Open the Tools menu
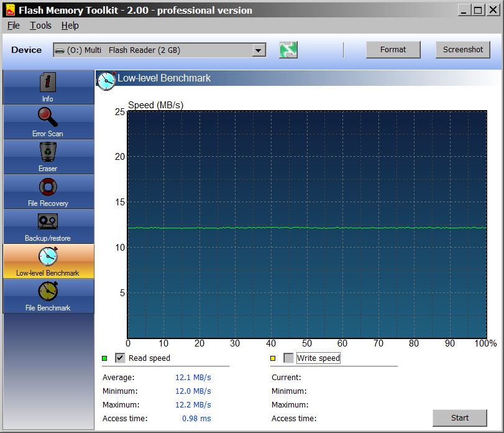Viewport: 504px width, 433px height. [40, 26]
